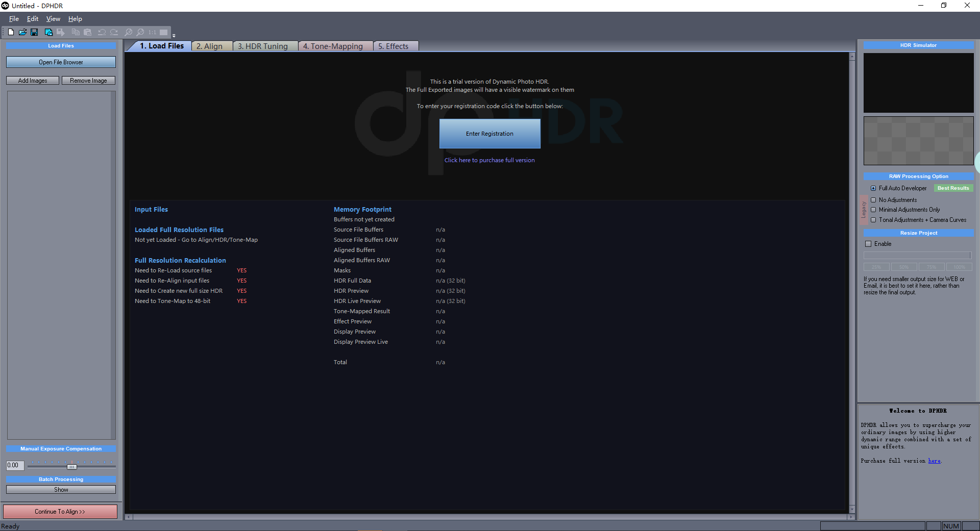This screenshot has height=531, width=980.
Task: Click the 'here' purchase link in Welcome panel
Action: pos(934,461)
